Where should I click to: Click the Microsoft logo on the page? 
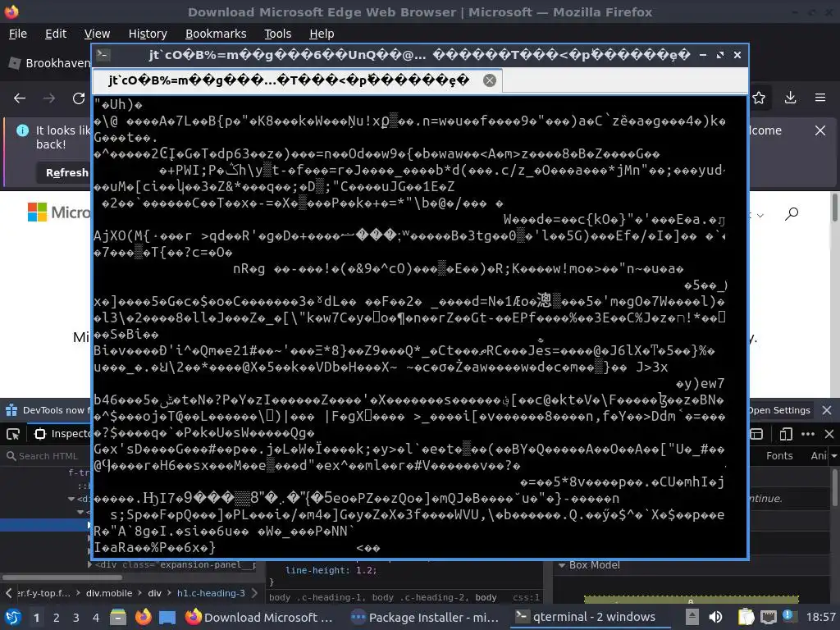[x=59, y=212]
